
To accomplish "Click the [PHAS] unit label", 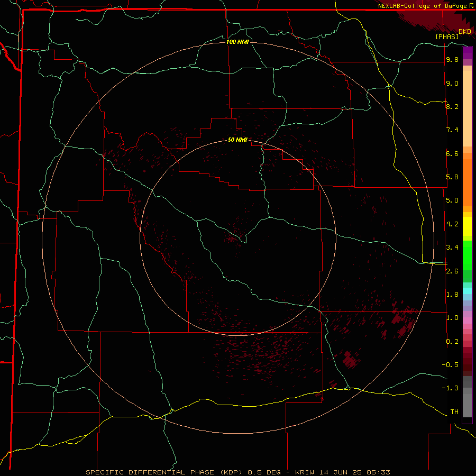I will tap(447, 36).
